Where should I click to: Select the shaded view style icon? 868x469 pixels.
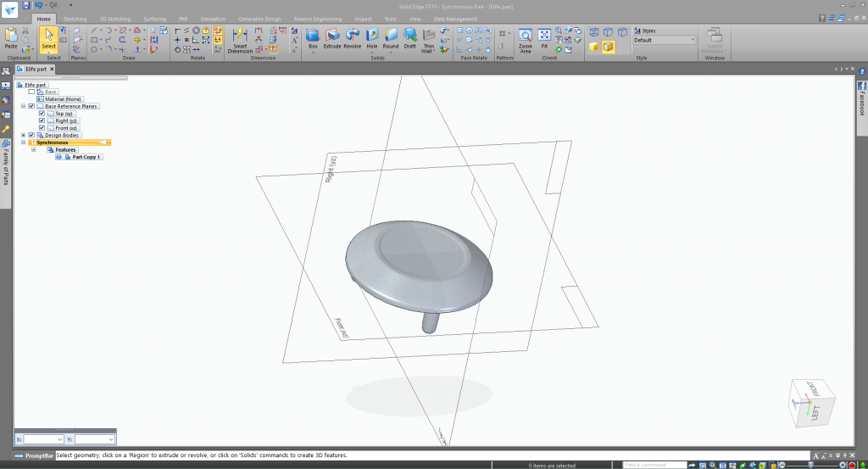594,47
